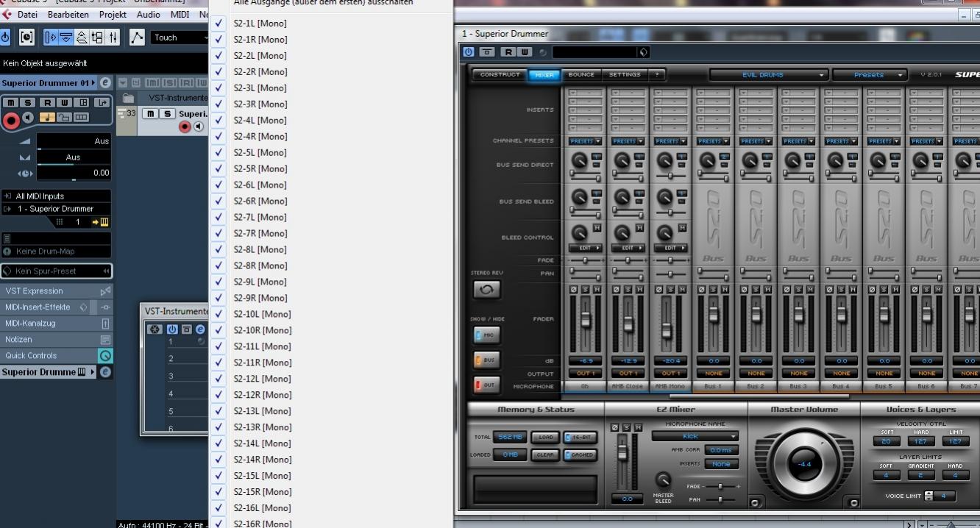980x528 pixels.
Task: Open the EVIL DRUMS library dropdown
Action: pyautogui.click(x=768, y=75)
